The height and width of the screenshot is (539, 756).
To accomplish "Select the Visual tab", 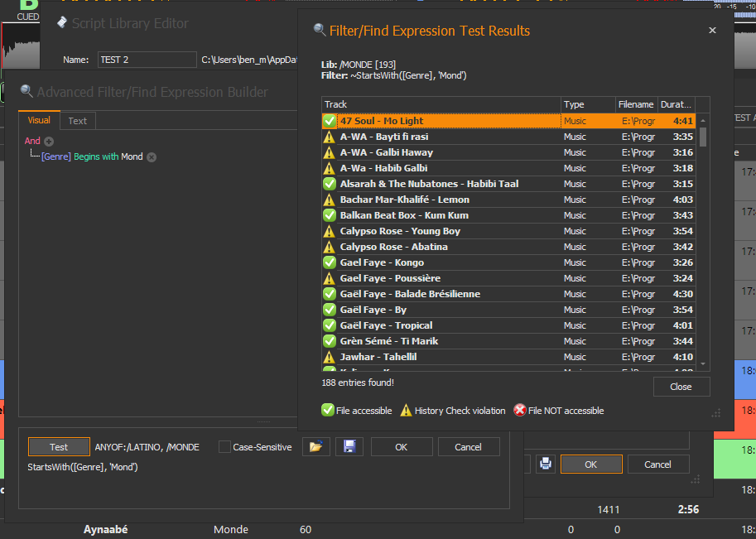I will [x=39, y=121].
